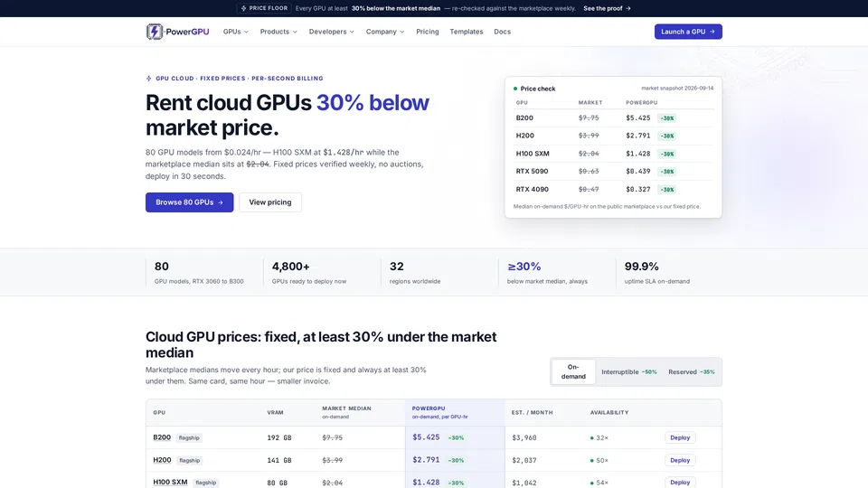868x488 pixels.
Task: Click 192 GB VRAM cell
Action: click(x=279, y=437)
